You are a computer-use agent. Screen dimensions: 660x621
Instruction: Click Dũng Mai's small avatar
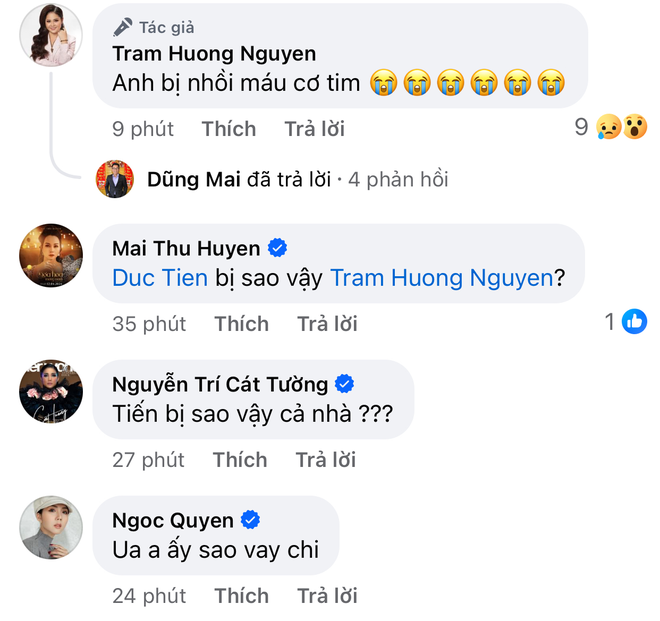coord(115,180)
